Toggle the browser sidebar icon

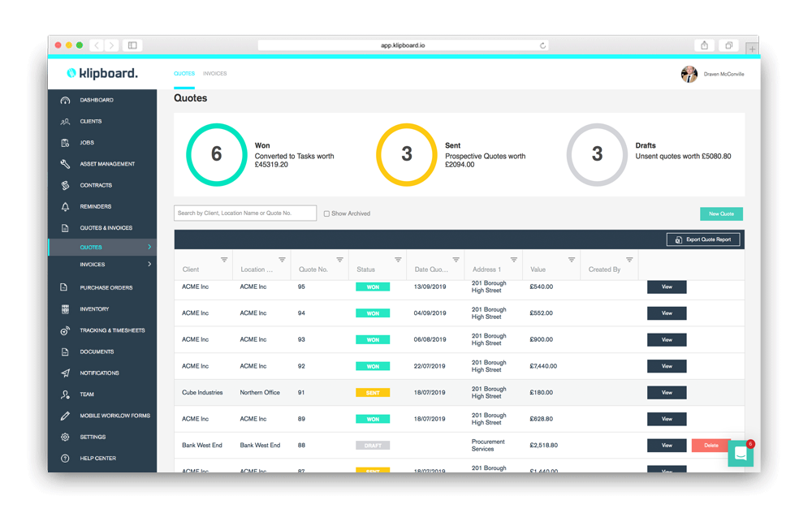pyautogui.click(x=132, y=45)
